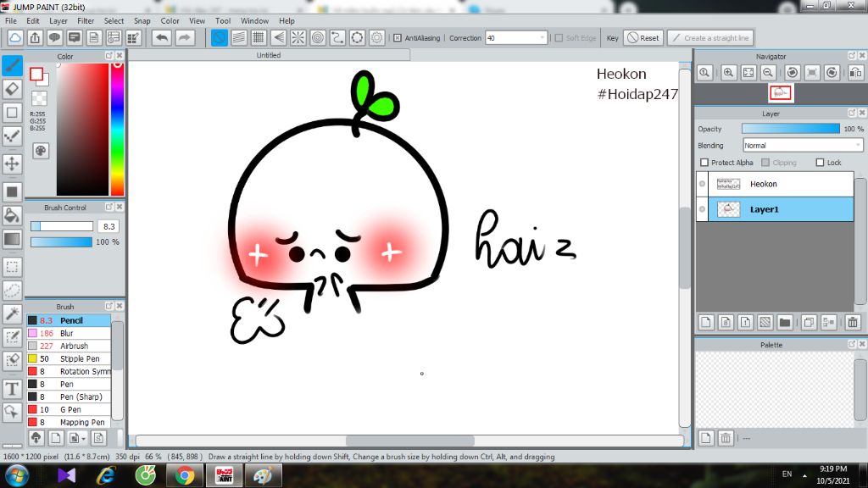Image resolution: width=868 pixels, height=488 pixels.
Task: Select the Gradient tool
Action: pos(12,239)
